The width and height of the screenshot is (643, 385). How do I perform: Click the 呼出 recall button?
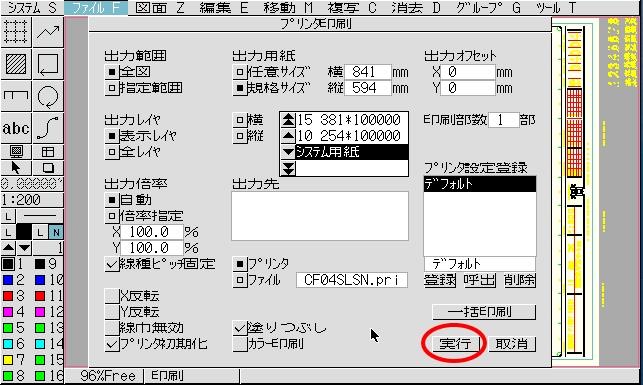click(479, 280)
